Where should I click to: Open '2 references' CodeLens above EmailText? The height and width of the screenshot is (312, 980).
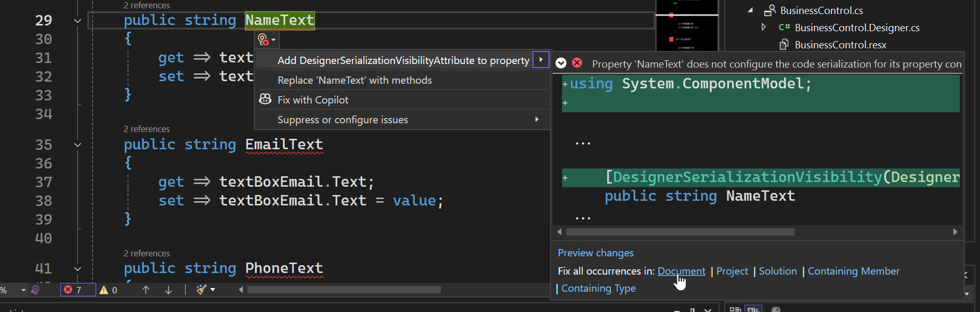tap(147, 129)
